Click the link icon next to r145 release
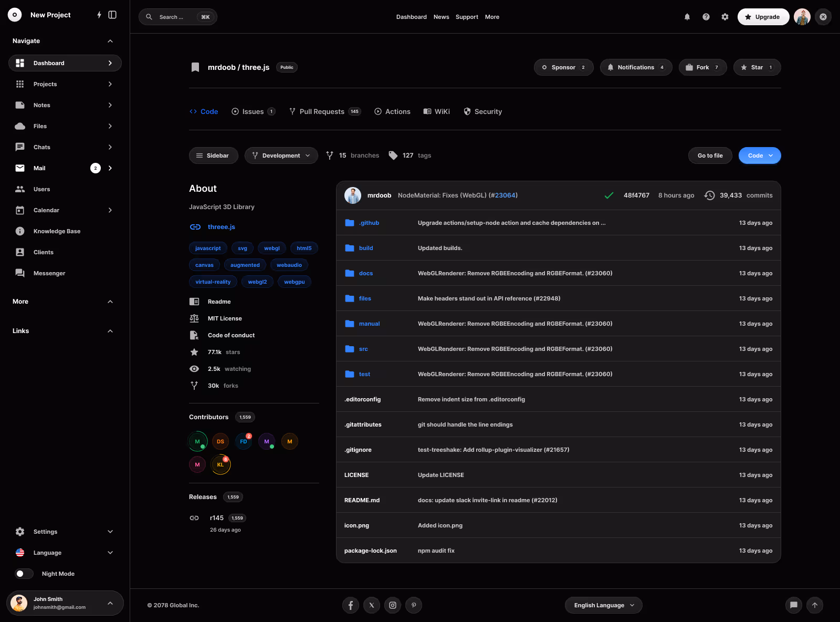The height and width of the screenshot is (622, 840). [194, 518]
